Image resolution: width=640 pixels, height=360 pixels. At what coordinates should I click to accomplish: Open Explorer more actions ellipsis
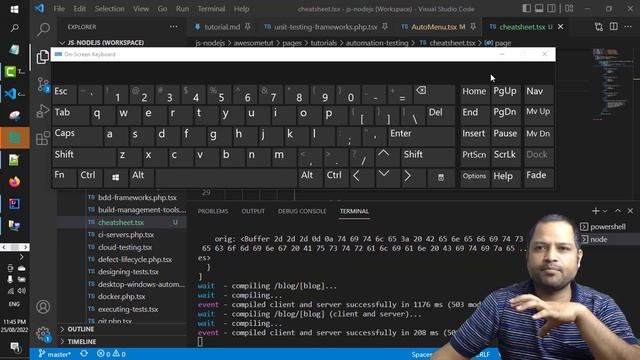(x=173, y=27)
